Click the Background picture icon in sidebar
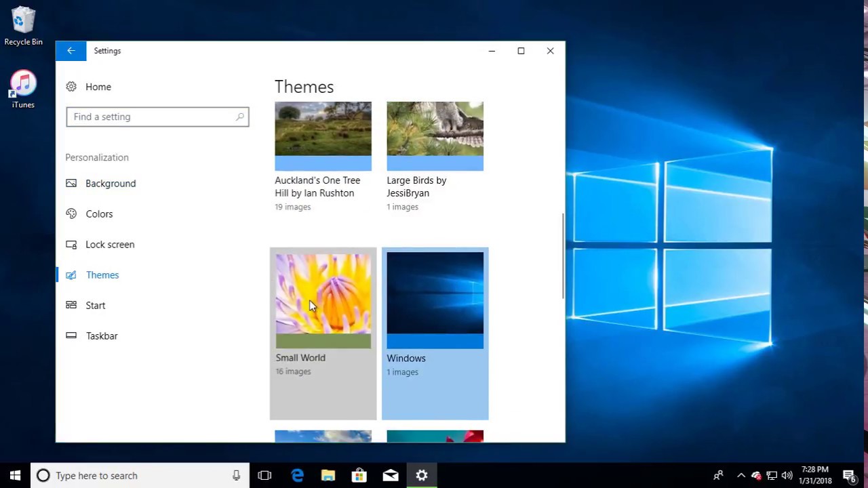Viewport: 868px width, 488px height. tap(71, 183)
